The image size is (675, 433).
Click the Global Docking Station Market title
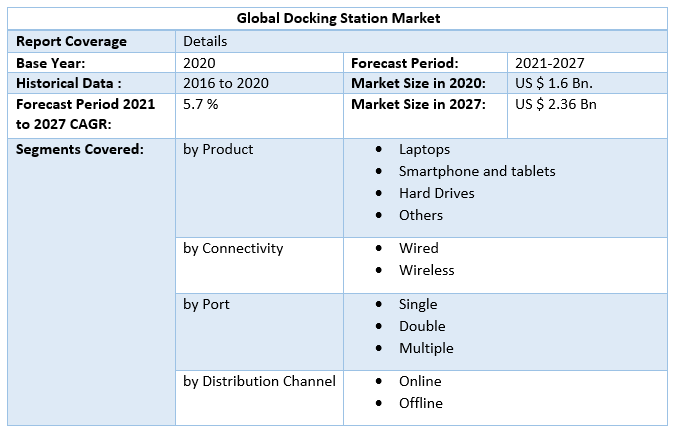[x=337, y=18]
